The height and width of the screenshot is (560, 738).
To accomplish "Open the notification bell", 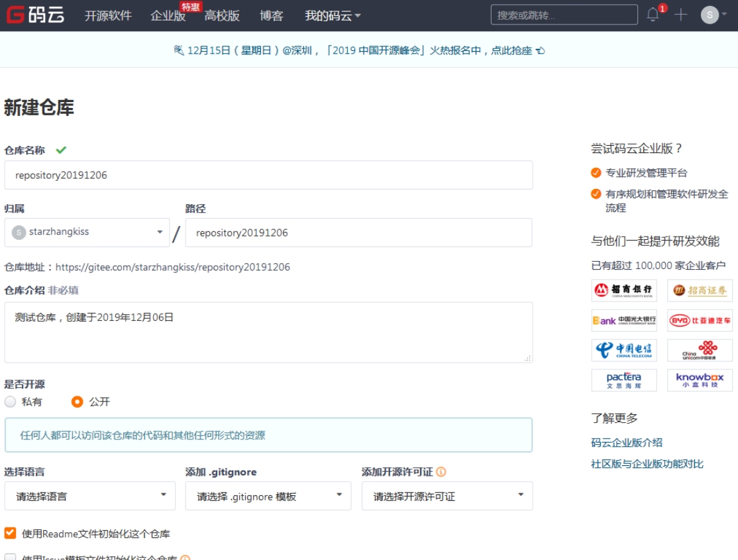I will click(x=653, y=15).
